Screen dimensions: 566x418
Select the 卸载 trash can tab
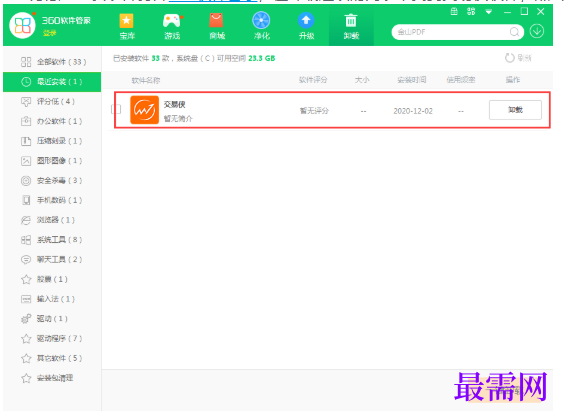click(x=351, y=26)
